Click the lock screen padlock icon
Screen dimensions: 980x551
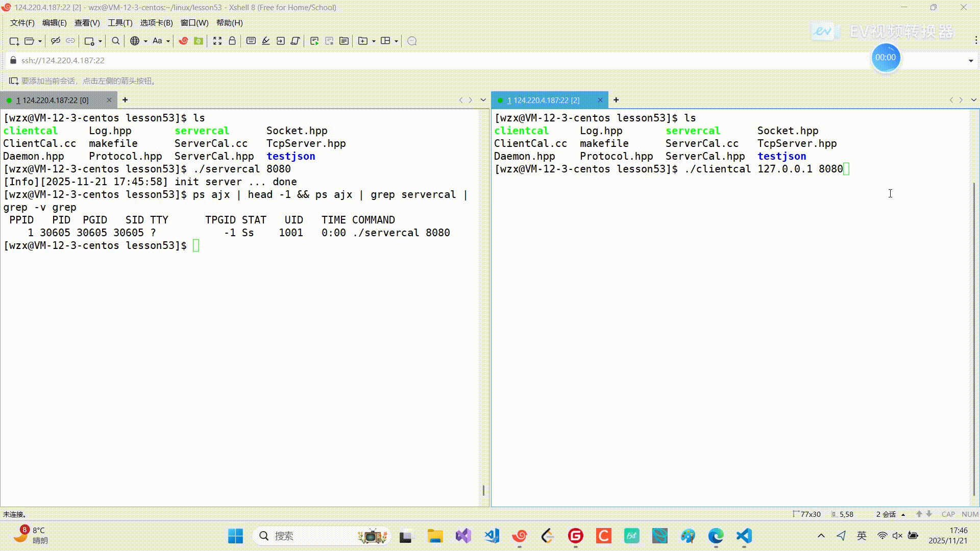(x=232, y=41)
